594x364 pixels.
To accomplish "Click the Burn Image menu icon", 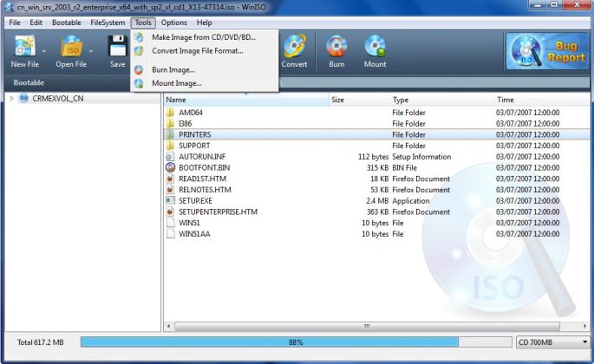I will (x=139, y=69).
